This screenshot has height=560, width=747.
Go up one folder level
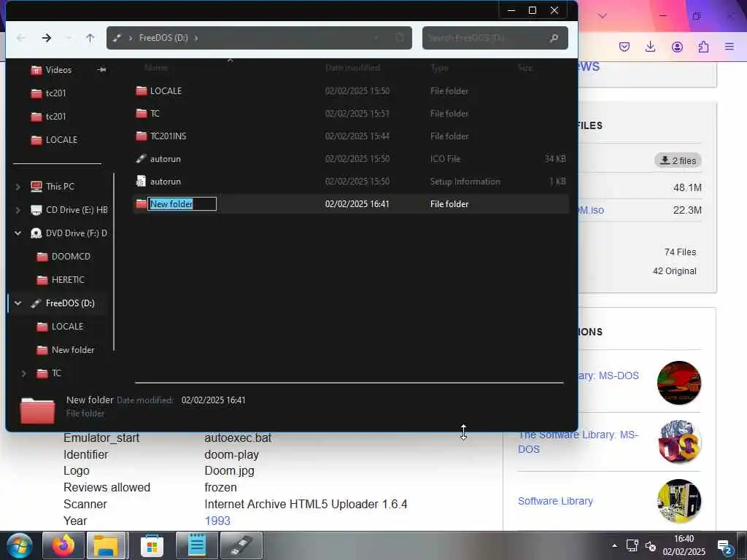click(x=90, y=38)
